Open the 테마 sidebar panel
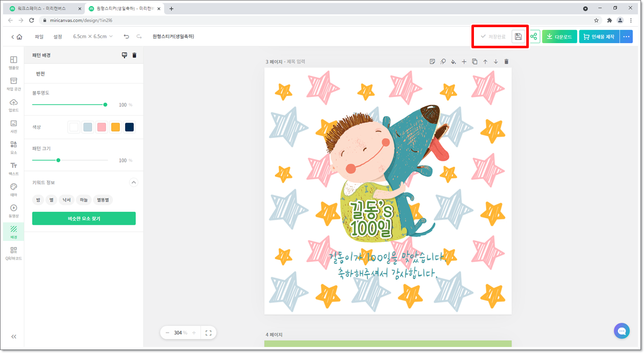The height and width of the screenshot is (353, 644). [x=14, y=189]
